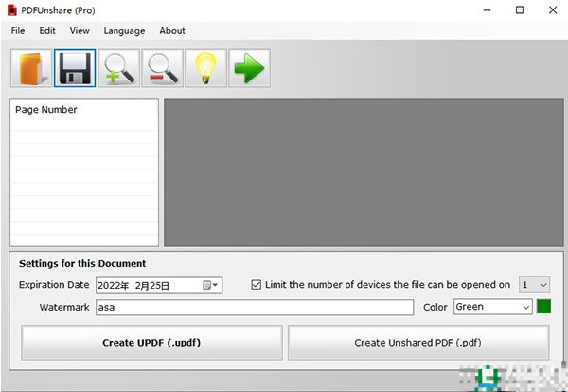Click the green arrow toolbar icon
The image size is (568, 392).
tap(249, 68)
